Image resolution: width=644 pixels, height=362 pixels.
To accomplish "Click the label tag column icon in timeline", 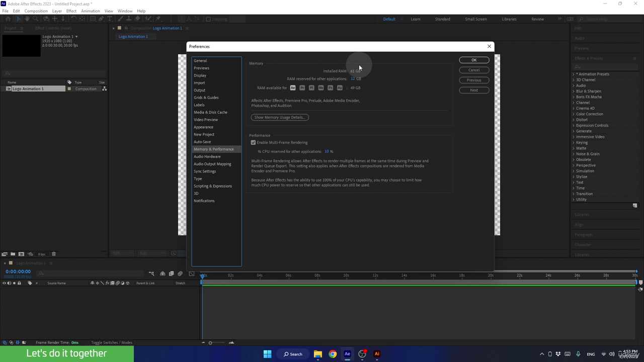I will 30,283.
